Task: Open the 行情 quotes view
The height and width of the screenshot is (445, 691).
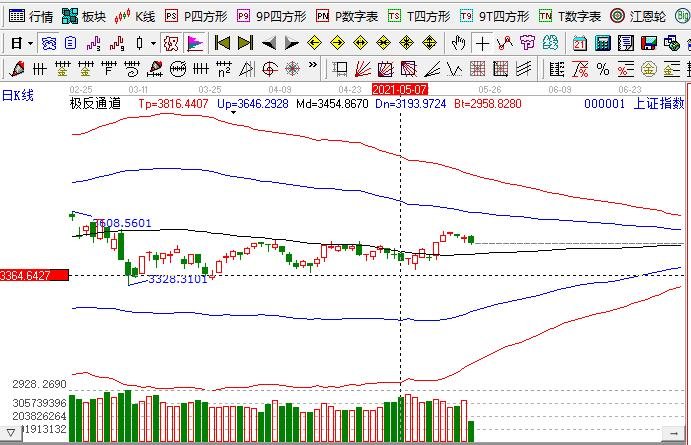Action: click(x=30, y=17)
